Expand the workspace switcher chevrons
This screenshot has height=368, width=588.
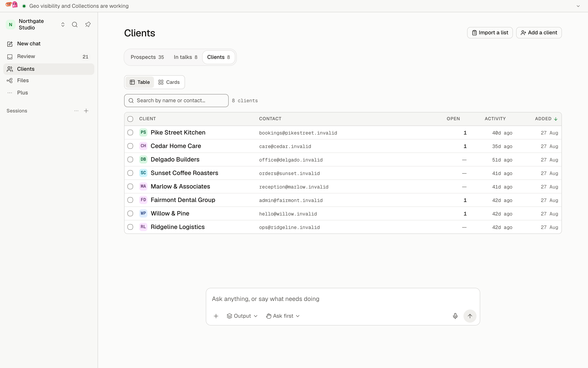63,25
